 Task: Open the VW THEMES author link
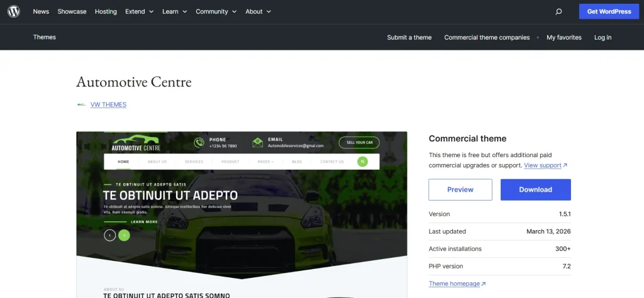pyautogui.click(x=108, y=104)
